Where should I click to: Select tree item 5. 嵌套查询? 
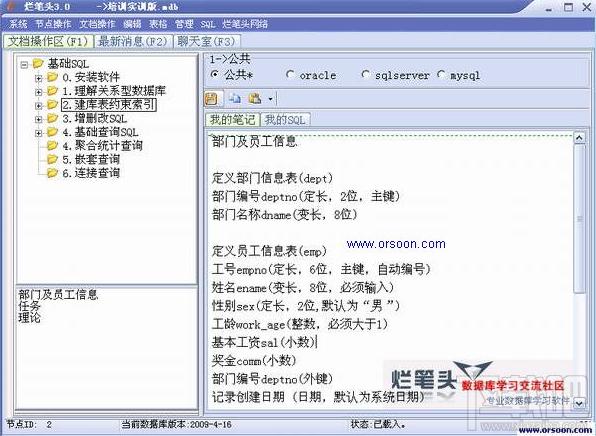coord(91,159)
